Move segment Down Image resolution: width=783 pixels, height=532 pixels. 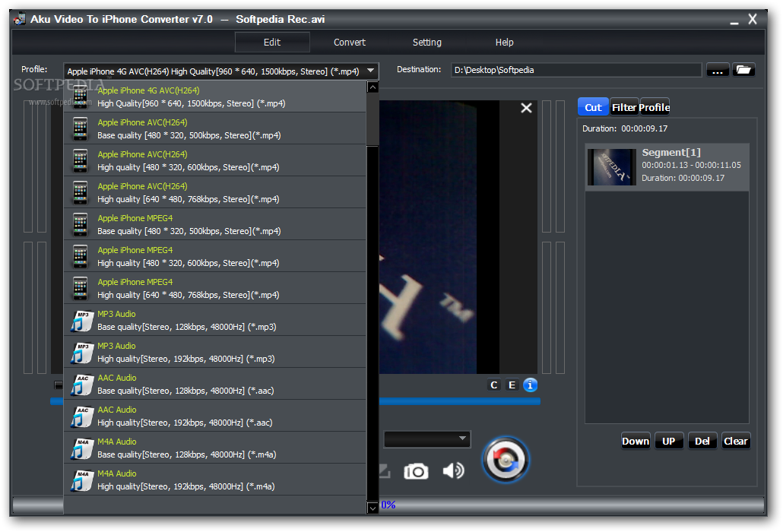(x=636, y=441)
